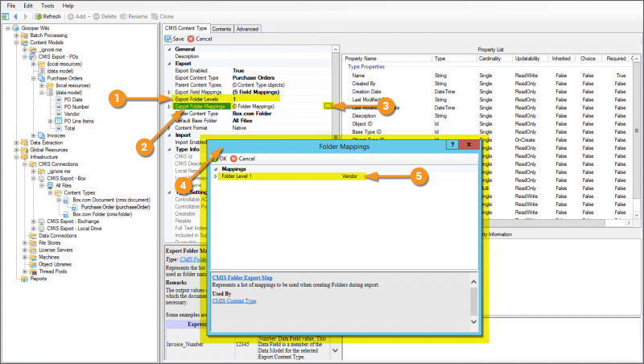Select the Box.com Folder (cmis:folder) node
This screenshot has height=364, width=644.
click(102, 214)
